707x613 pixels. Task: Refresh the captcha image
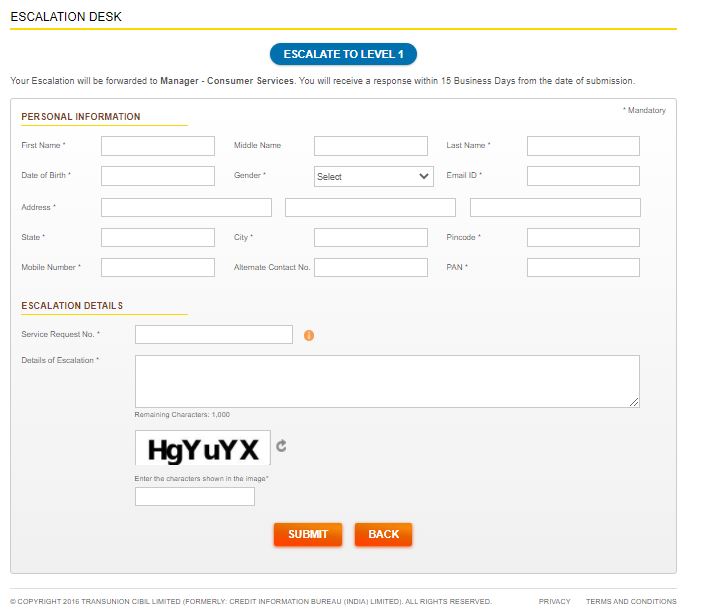282,446
